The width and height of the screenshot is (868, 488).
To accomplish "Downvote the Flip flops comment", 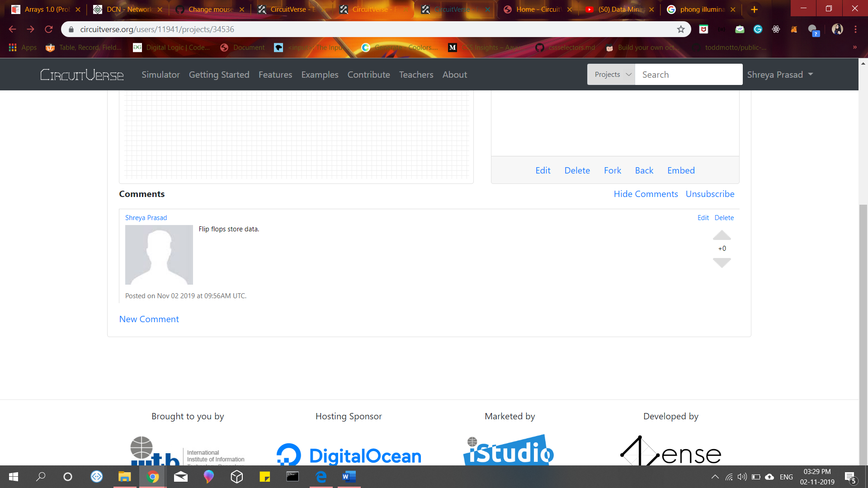I will click(x=722, y=263).
